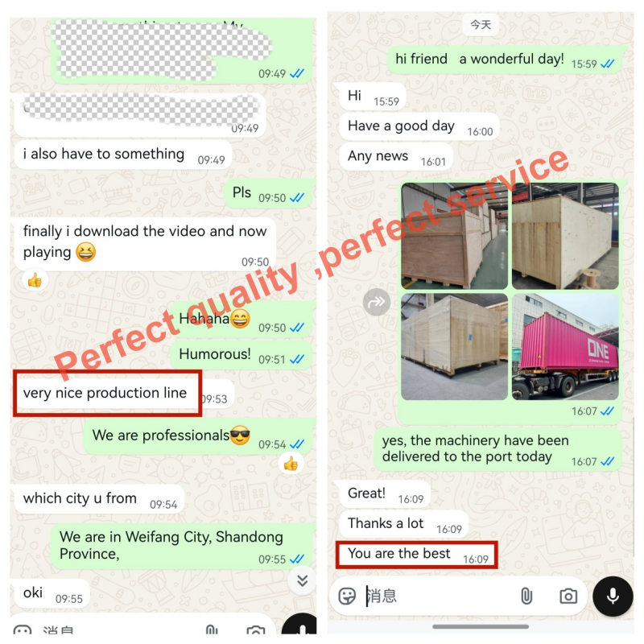Tap 'Any news' message bubble
This screenshot has height=644, width=644.
tap(396, 157)
